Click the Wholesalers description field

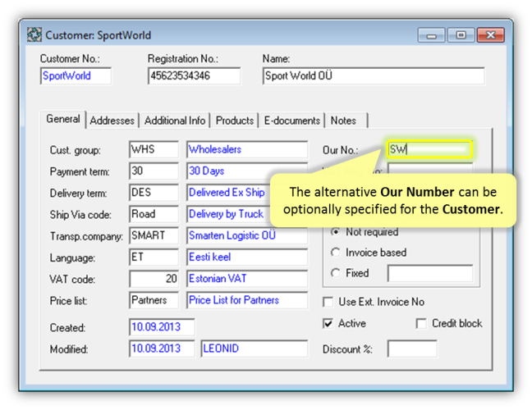[x=247, y=149]
